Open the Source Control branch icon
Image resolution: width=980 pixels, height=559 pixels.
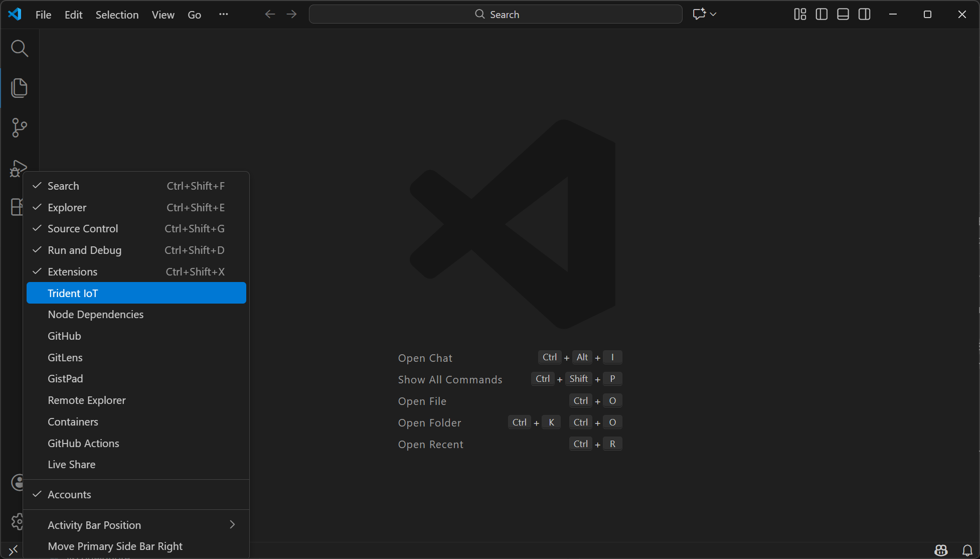click(20, 127)
